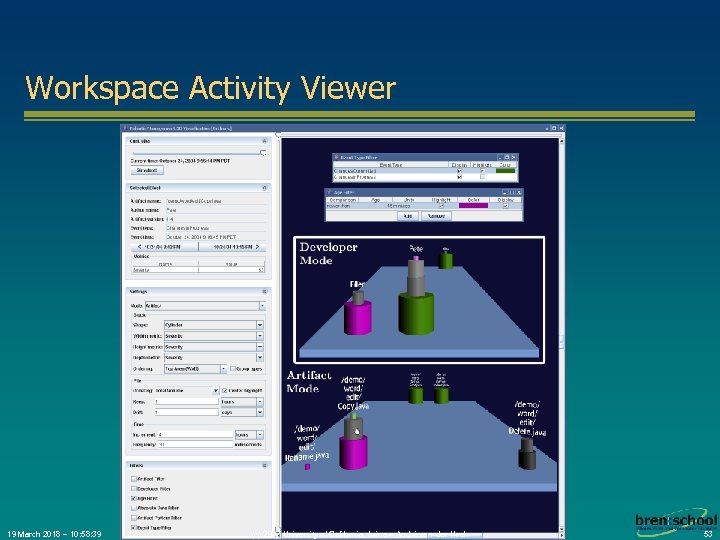This screenshot has width=720, height=540.
Task: Toggle Display checkbox in Age Filter row
Action: point(506,206)
